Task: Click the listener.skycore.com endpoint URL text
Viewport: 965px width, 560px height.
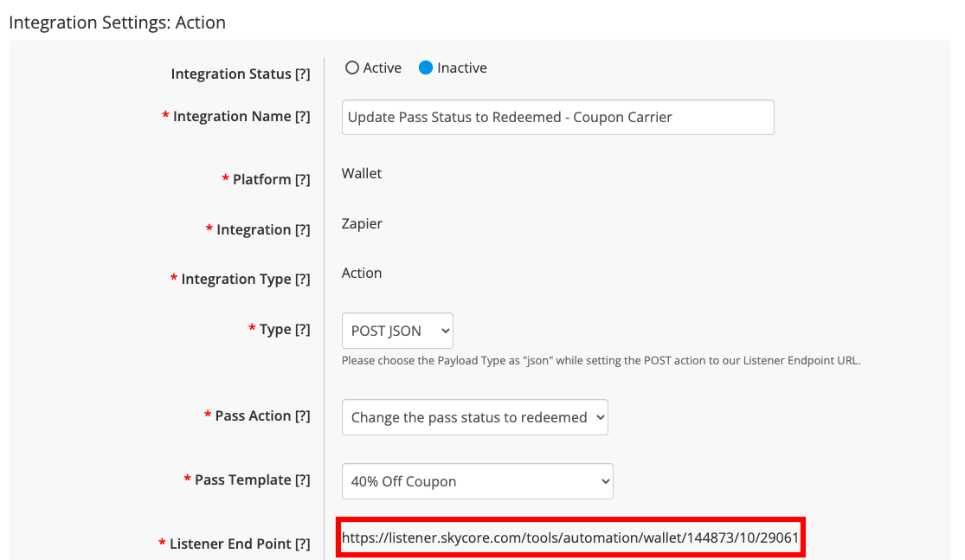Action: pyautogui.click(x=569, y=537)
